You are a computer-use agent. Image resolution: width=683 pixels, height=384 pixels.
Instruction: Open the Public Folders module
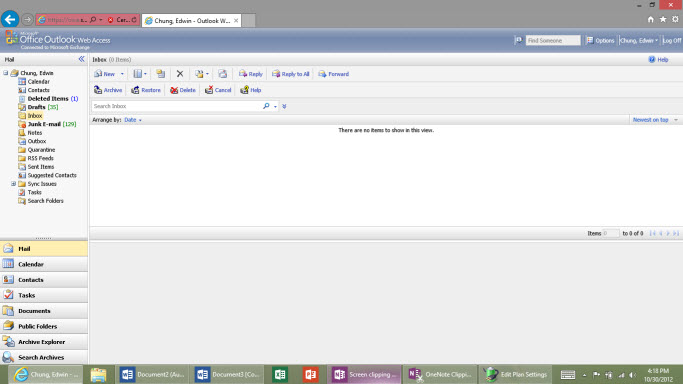[44, 326]
